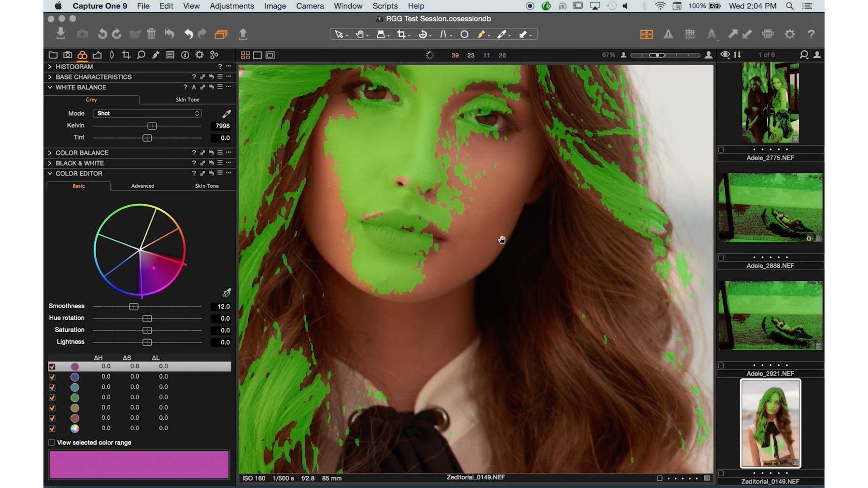Screen dimensions: 868x488
Task: Open White Balance help via its question mark
Action: coord(185,87)
